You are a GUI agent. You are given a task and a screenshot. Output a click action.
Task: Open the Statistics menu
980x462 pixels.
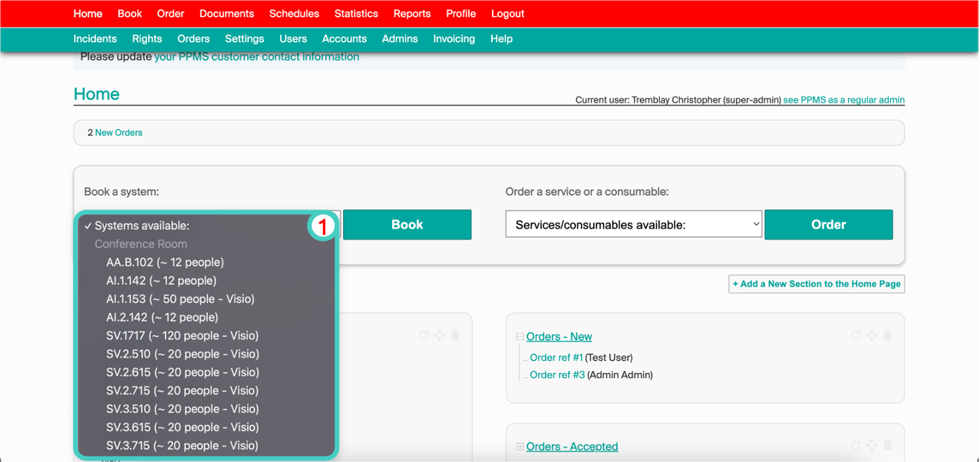tap(356, 14)
